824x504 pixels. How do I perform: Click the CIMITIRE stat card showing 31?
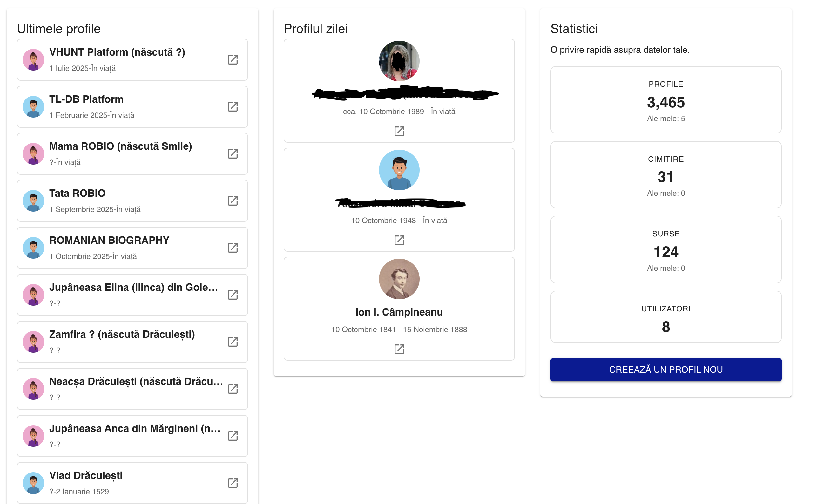coord(665,175)
